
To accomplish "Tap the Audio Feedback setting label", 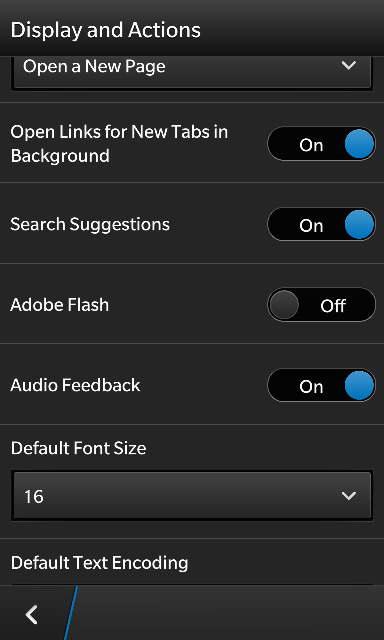I will click(75, 385).
